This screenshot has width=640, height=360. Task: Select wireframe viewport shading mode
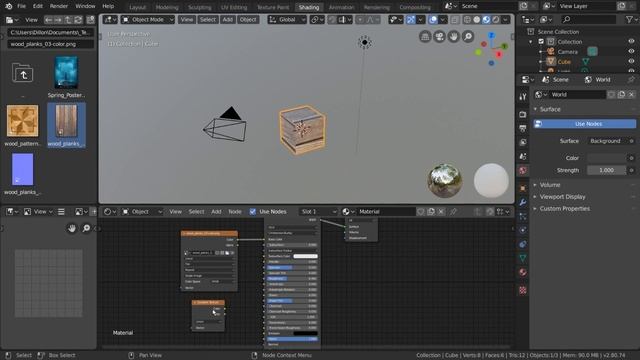[467, 20]
